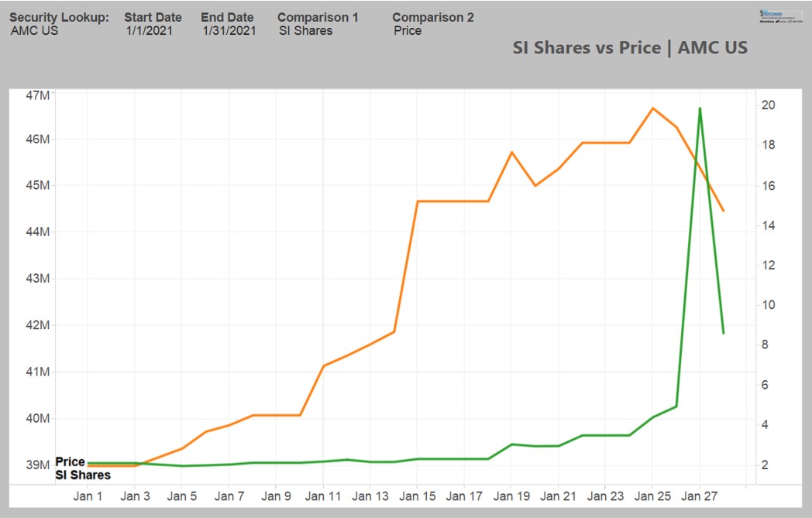Open the Start Date 1/1/2021 field
This screenshot has height=518, width=812.
click(x=149, y=30)
